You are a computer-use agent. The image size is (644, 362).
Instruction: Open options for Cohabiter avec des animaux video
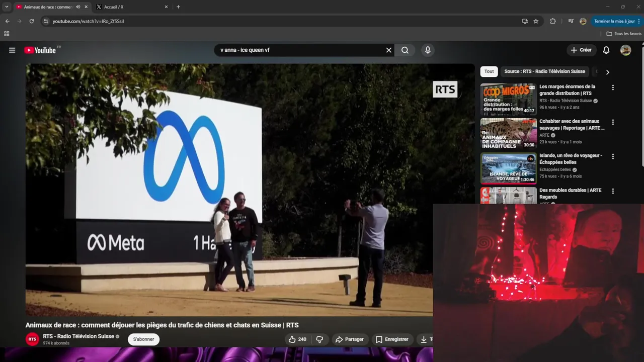pyautogui.click(x=613, y=122)
